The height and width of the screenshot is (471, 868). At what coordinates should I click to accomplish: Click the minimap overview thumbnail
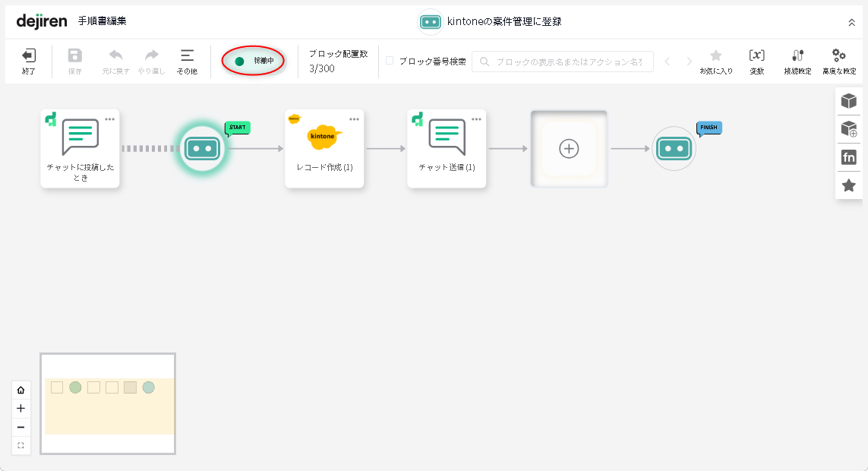point(108,403)
